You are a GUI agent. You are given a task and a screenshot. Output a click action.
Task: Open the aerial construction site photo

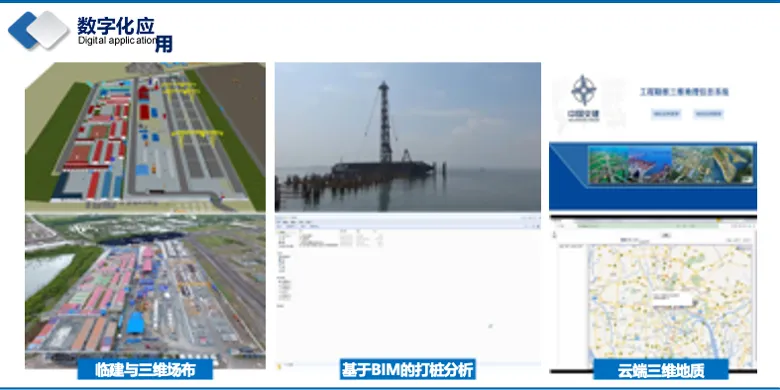coord(145,292)
